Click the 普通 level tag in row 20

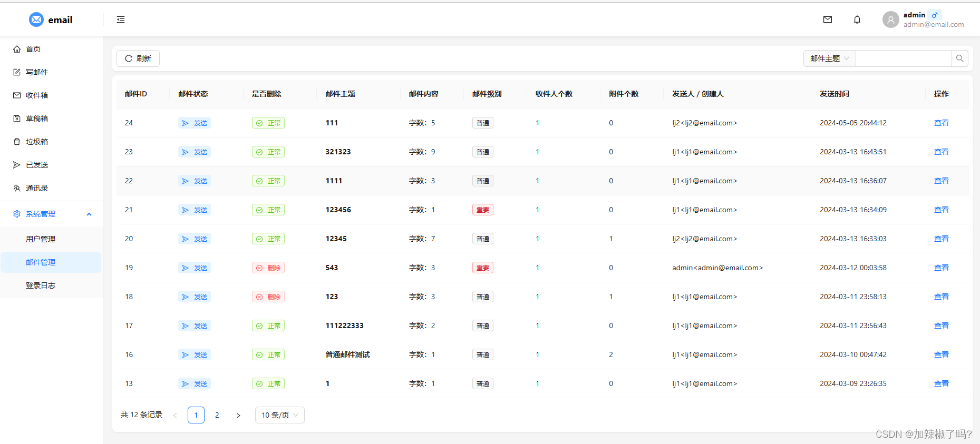tap(483, 239)
